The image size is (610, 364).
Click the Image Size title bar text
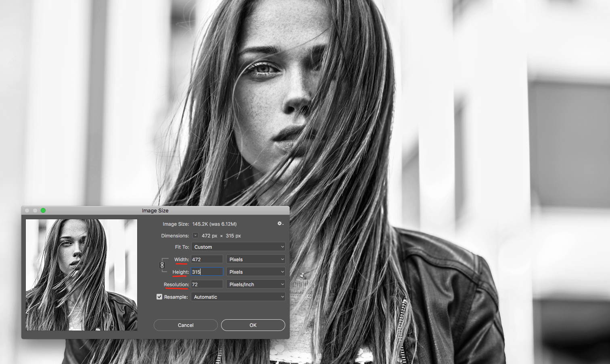pos(155,210)
